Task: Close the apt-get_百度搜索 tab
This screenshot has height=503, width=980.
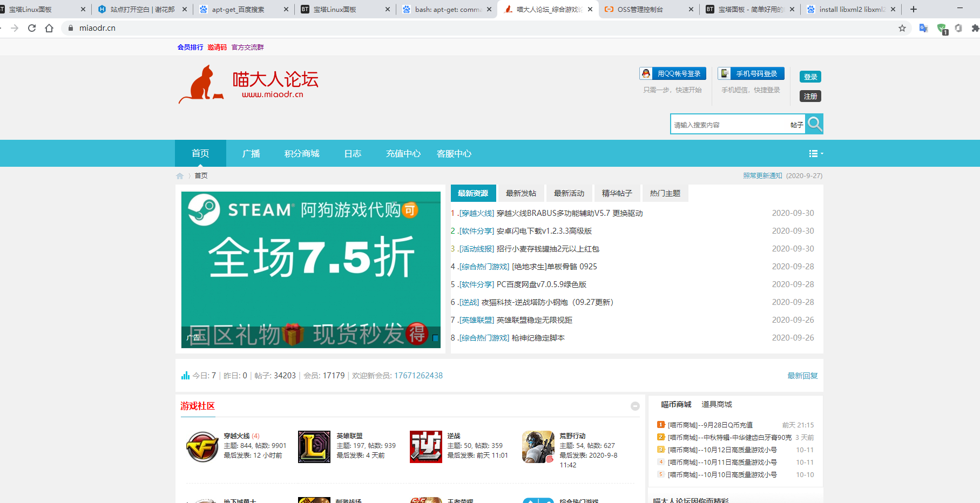Action: pyautogui.click(x=286, y=9)
